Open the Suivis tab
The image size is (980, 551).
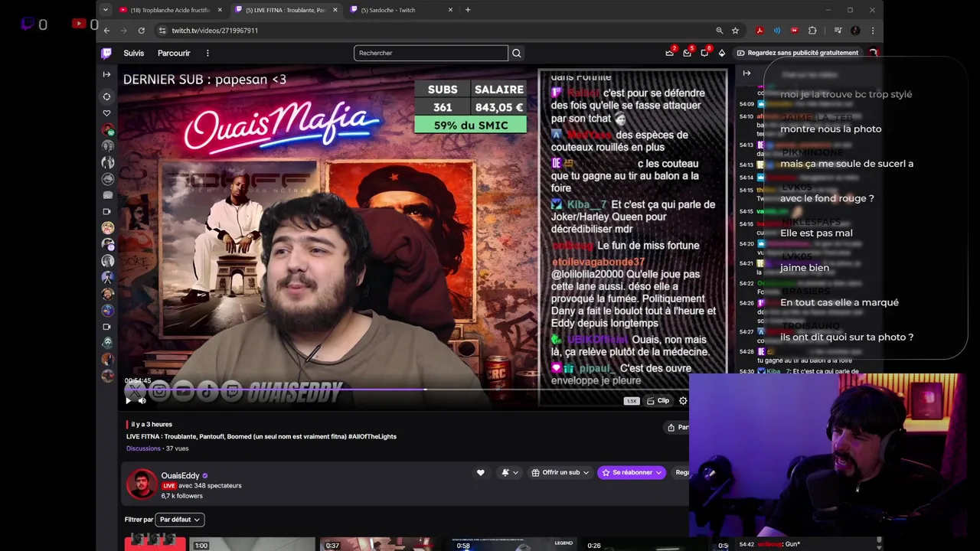pyautogui.click(x=134, y=53)
